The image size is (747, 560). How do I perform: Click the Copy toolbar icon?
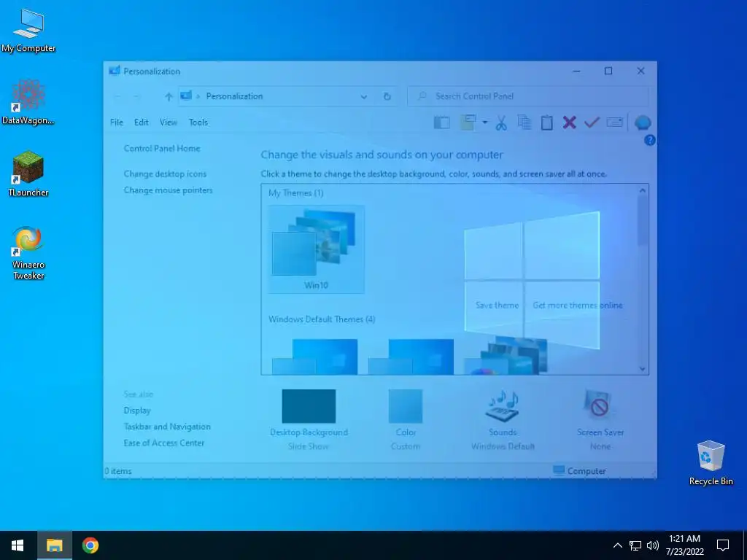pos(524,122)
